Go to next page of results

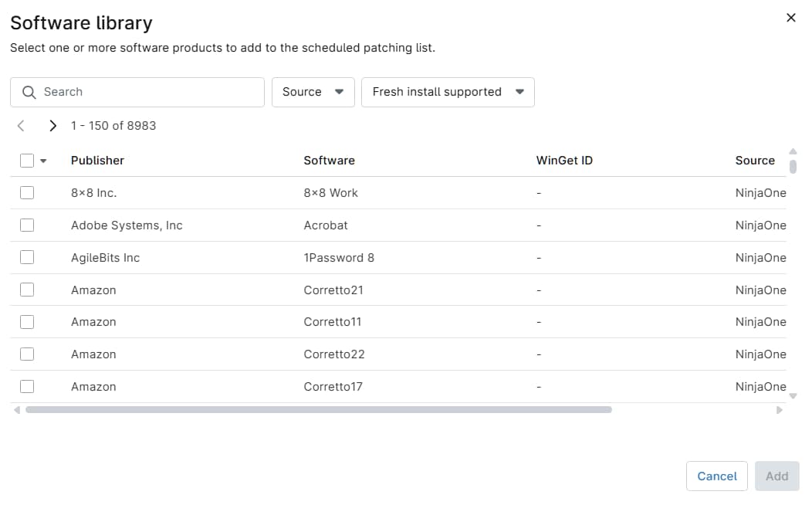tap(52, 126)
